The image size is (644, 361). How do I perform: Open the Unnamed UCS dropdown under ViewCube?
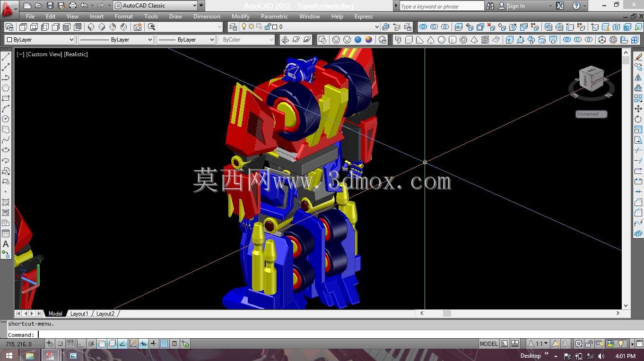[592, 114]
